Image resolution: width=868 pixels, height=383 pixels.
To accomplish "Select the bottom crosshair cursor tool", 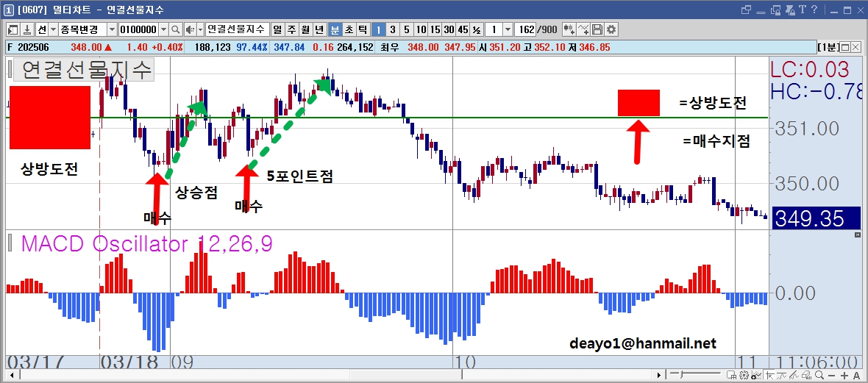I will 770,375.
